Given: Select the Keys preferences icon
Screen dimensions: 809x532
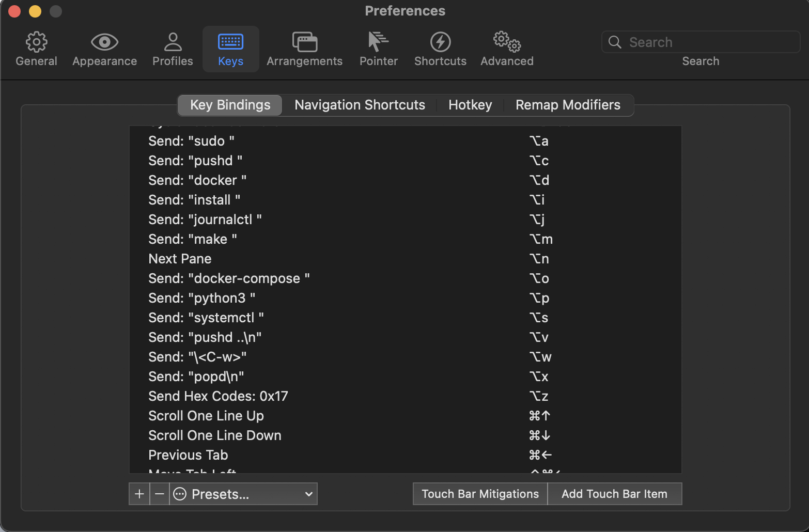Looking at the screenshot, I should click(x=230, y=48).
